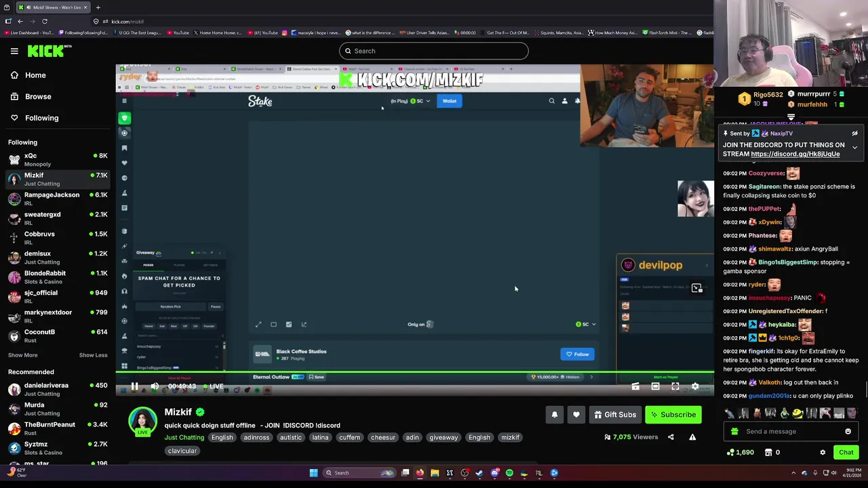Open the taskbar clock showing 9:02 PM
The width and height of the screenshot is (868, 488).
(x=852, y=473)
